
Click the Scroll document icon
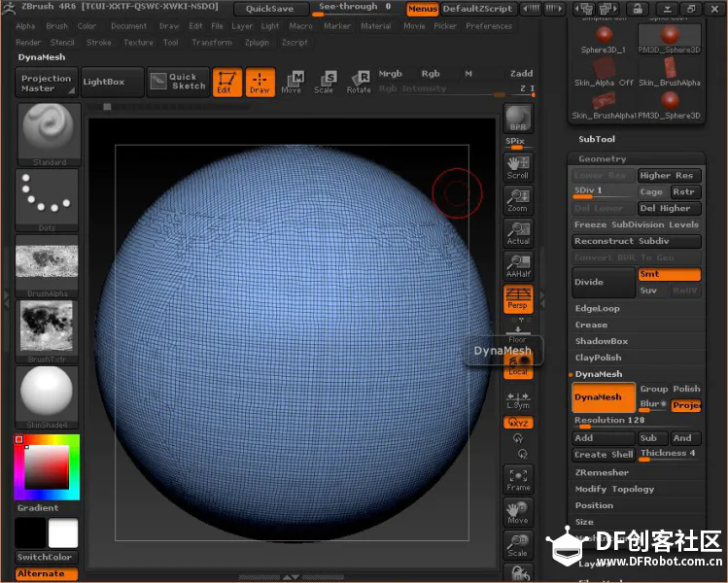point(518,167)
